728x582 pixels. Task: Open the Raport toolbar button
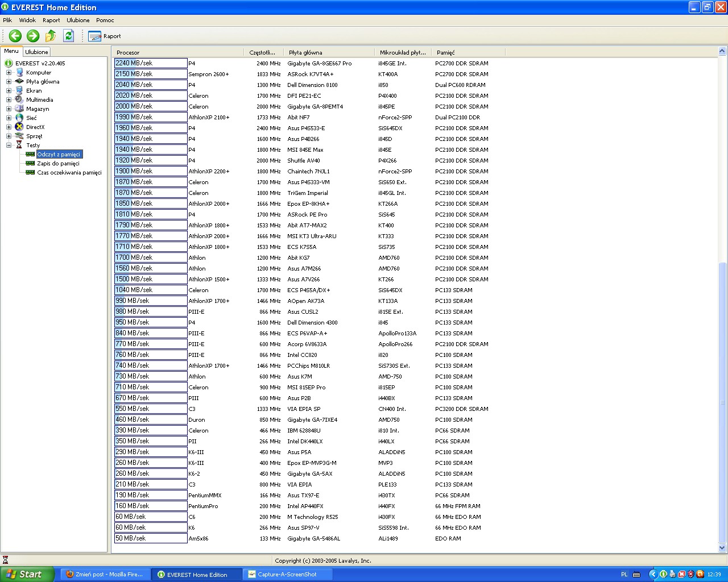(x=105, y=36)
